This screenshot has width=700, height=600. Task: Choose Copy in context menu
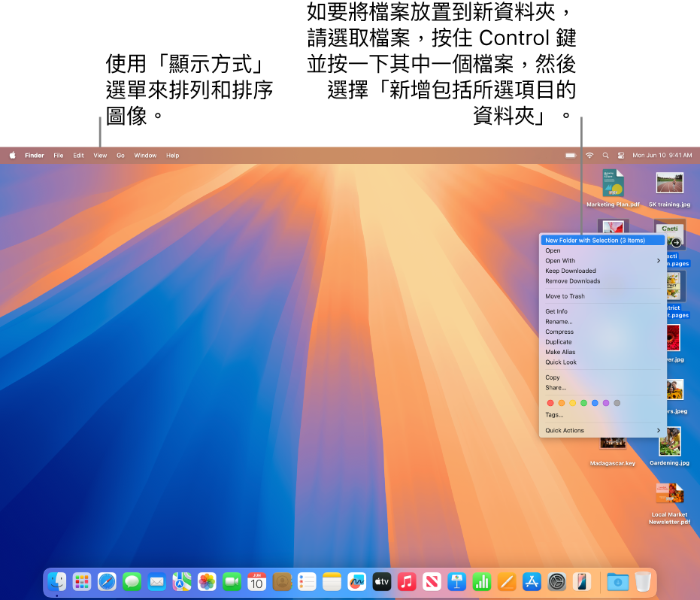603,377
